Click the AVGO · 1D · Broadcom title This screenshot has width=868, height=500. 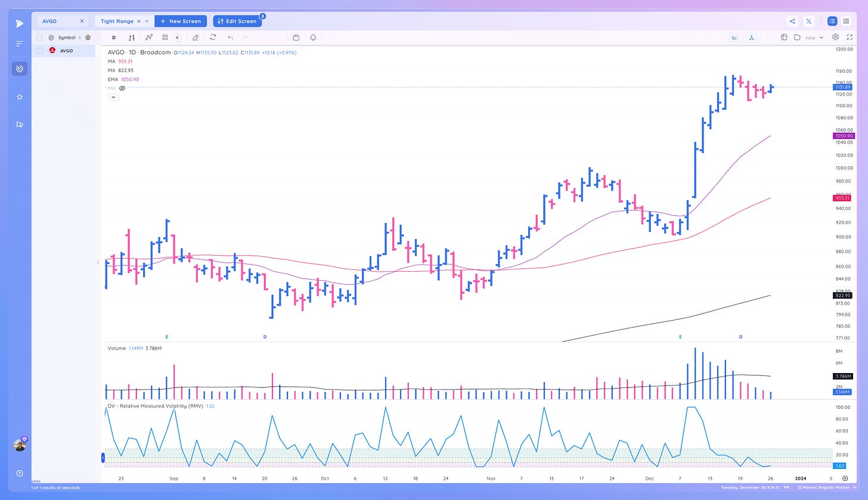139,52
